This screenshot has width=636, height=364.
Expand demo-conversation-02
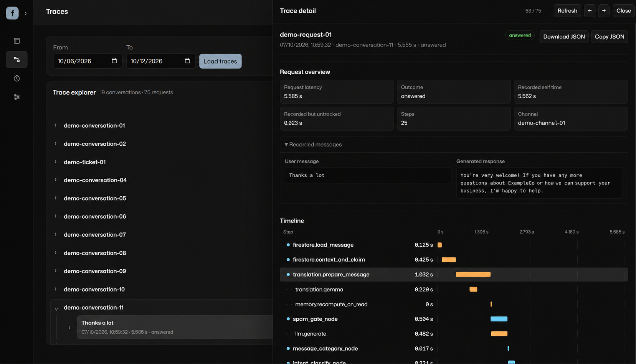tap(55, 143)
